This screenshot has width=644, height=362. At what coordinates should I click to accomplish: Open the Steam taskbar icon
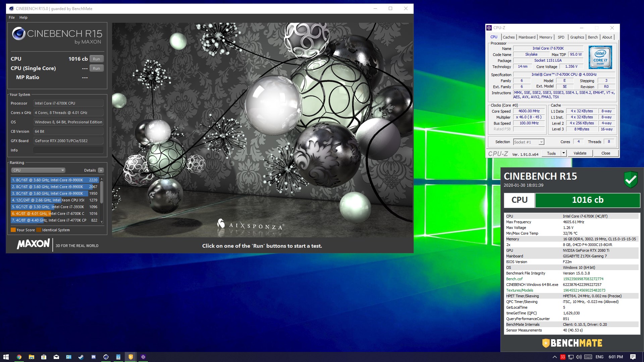81,357
